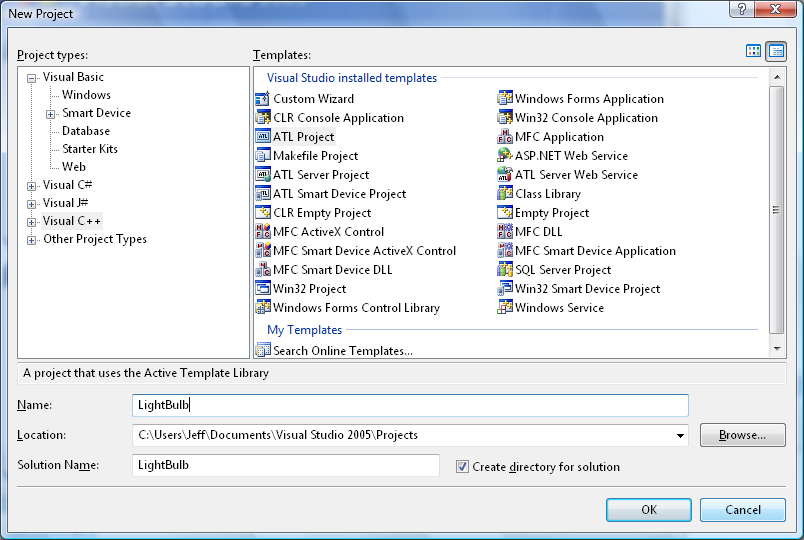Viewport: 804px width, 540px height.
Task: Click the Makefile Project text label
Action: pyautogui.click(x=315, y=156)
